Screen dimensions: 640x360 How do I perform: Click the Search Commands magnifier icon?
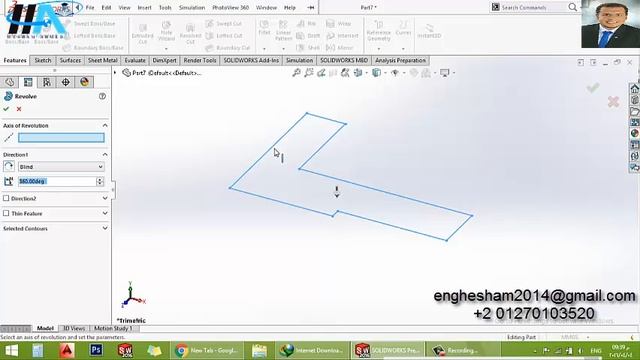coord(573,7)
